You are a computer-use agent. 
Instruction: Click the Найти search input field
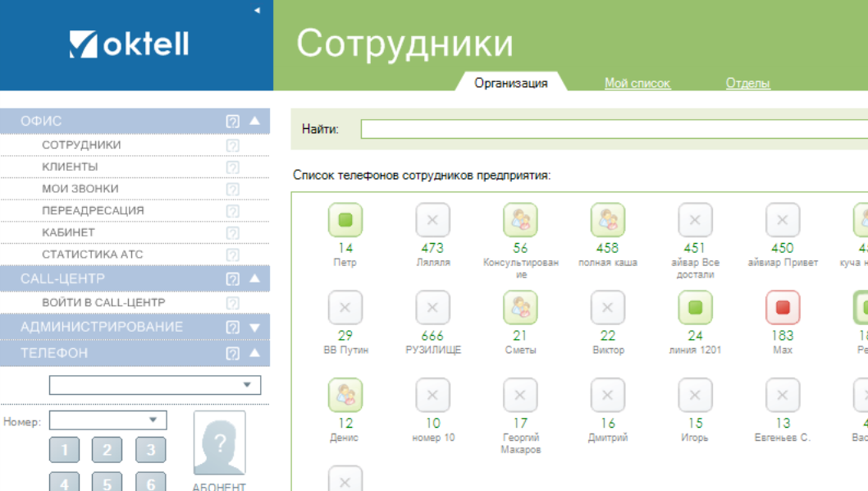(x=614, y=129)
